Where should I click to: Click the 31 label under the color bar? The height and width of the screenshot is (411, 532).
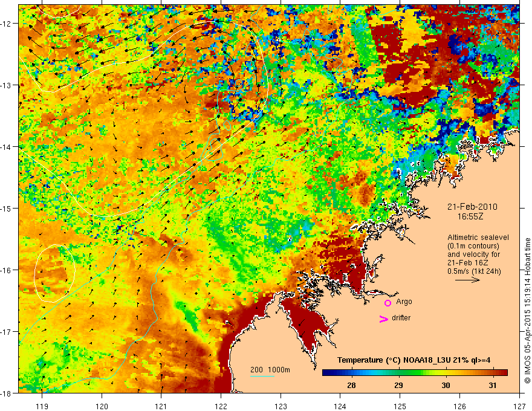(x=492, y=385)
